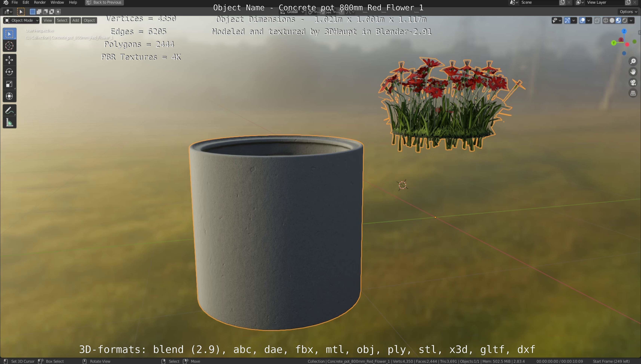Switch to Rendered viewport shading
This screenshot has height=364, width=641.
click(x=625, y=21)
